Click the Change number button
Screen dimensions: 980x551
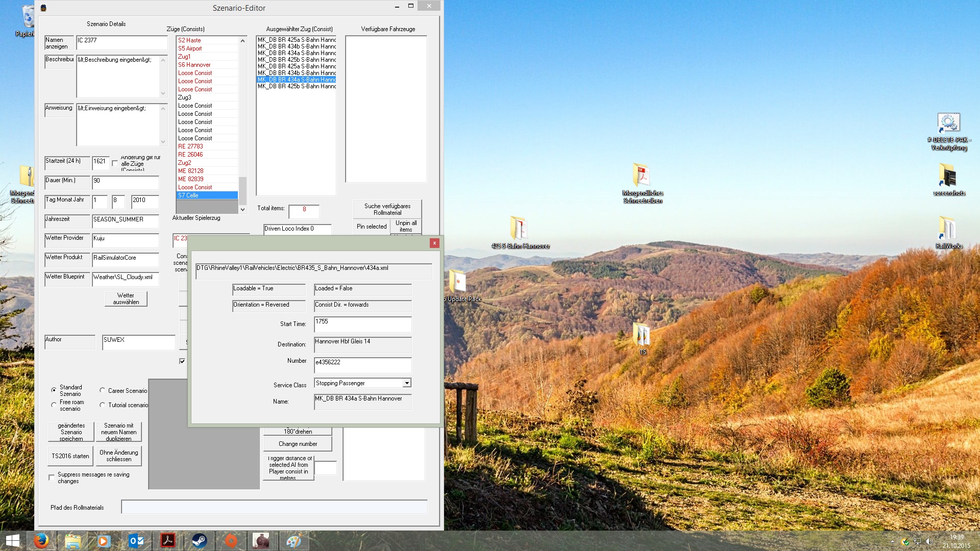point(298,444)
